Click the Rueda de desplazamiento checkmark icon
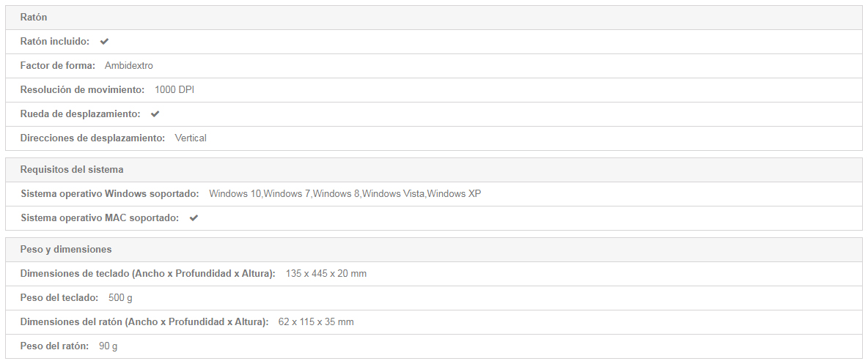Image resolution: width=868 pixels, height=361 pixels. (155, 114)
